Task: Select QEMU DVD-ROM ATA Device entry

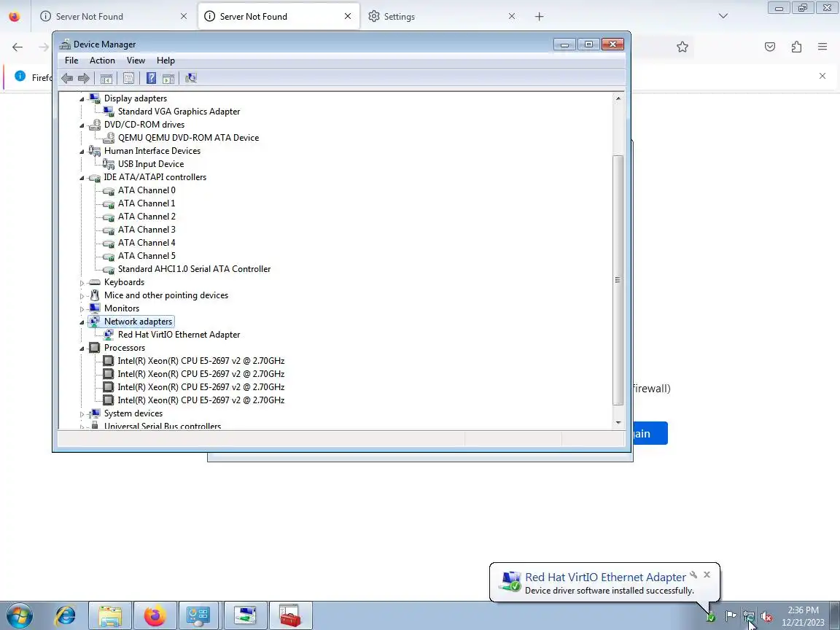Action: point(188,138)
